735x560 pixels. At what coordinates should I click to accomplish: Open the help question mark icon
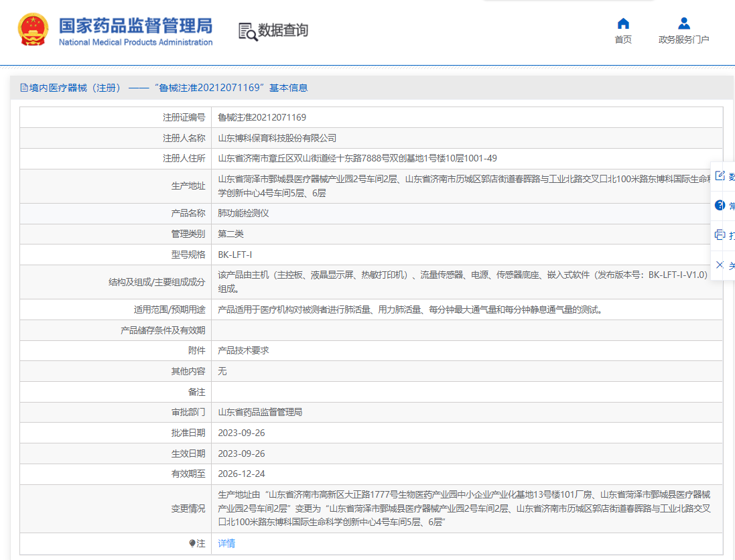(x=720, y=205)
